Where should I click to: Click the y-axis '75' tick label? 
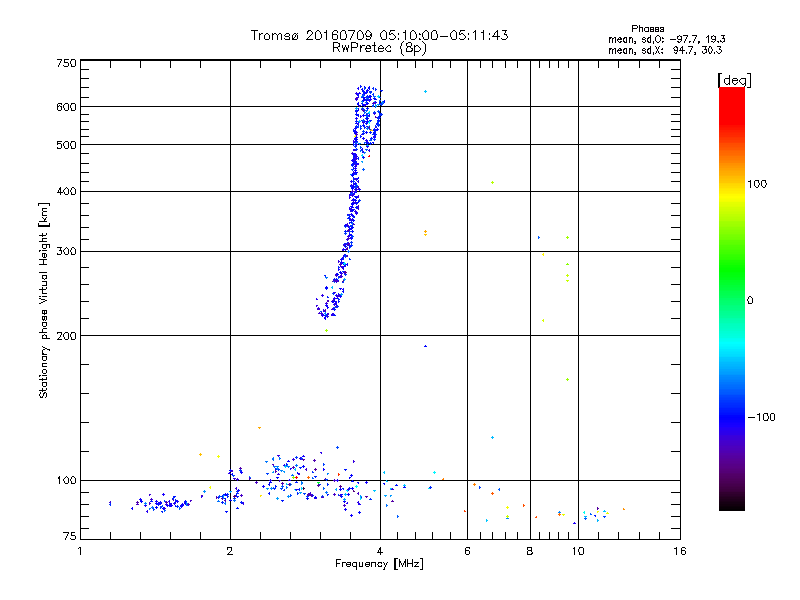point(70,536)
